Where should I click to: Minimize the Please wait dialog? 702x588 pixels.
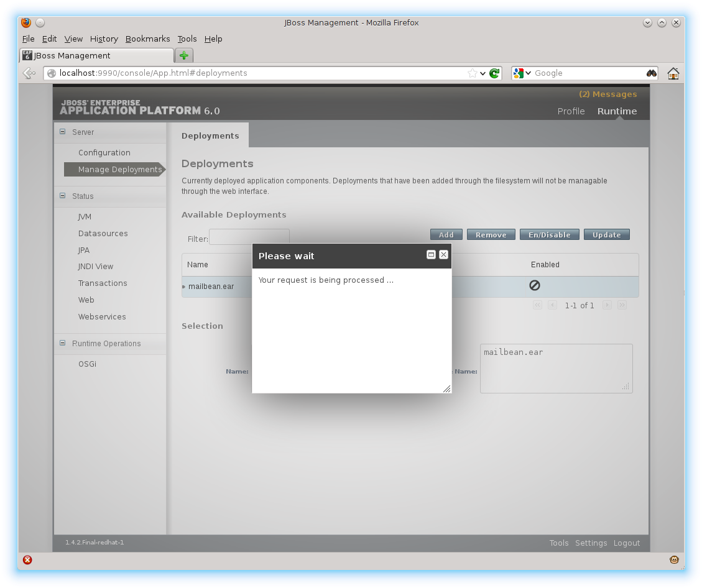point(431,255)
